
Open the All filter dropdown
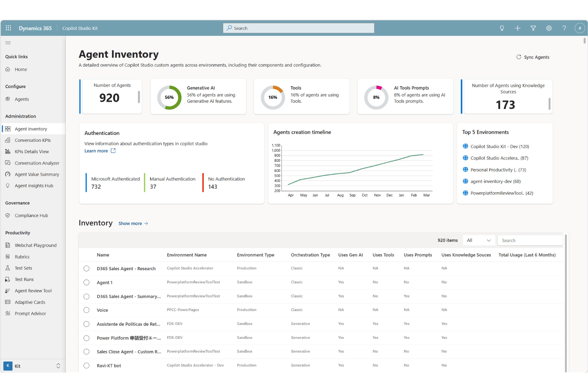[x=479, y=240]
